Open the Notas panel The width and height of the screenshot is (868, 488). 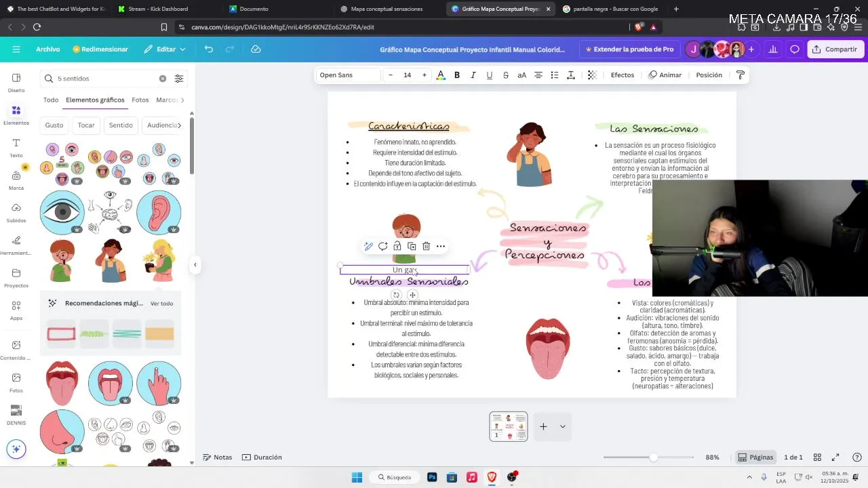point(218,457)
